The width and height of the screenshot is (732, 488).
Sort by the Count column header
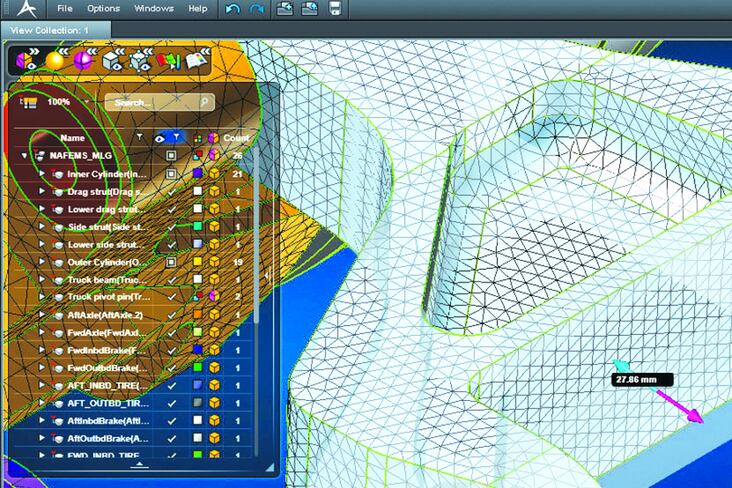pos(236,138)
